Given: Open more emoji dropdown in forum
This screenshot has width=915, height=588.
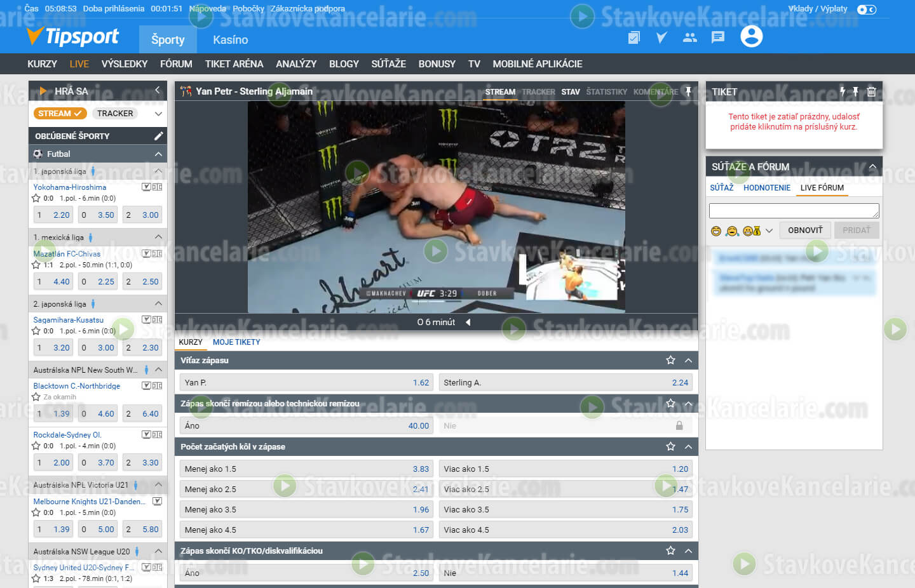Looking at the screenshot, I should pos(769,231).
